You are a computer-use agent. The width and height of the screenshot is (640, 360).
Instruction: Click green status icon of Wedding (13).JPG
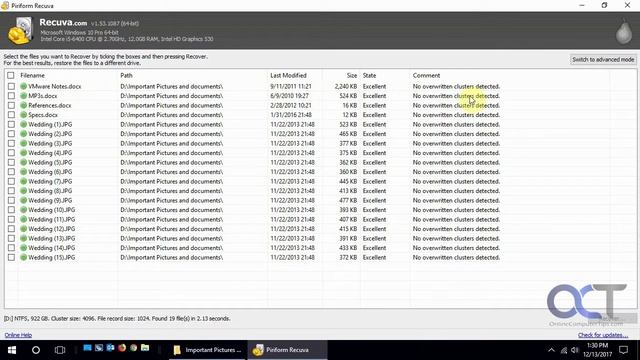pos(24,238)
